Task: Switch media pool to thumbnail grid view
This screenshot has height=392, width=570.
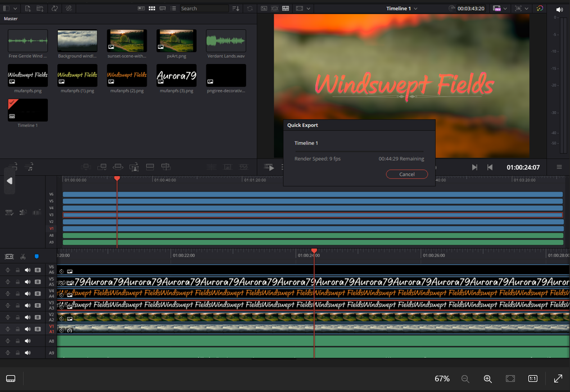Action: [152, 8]
